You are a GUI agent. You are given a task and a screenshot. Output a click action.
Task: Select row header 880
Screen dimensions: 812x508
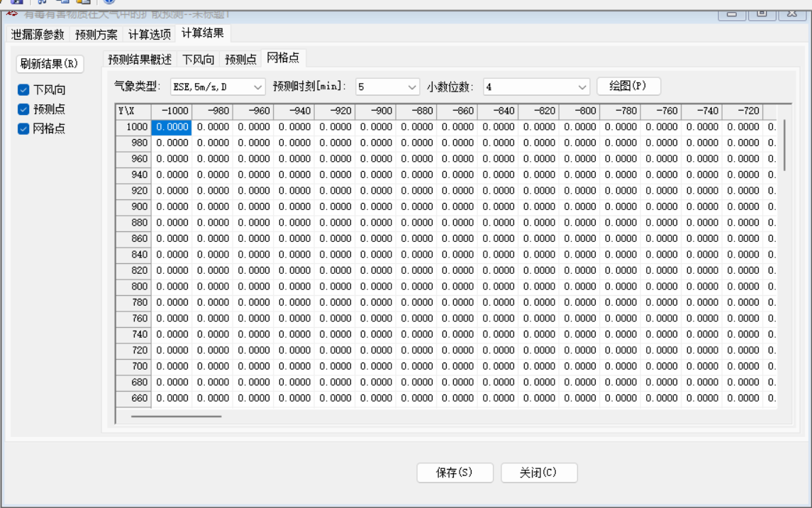tap(133, 223)
